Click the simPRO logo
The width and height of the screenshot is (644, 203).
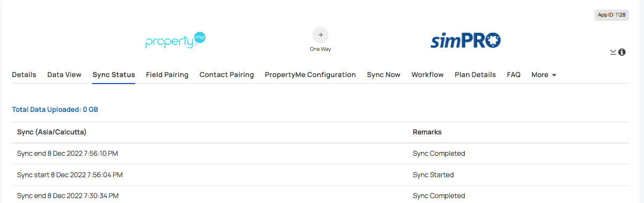point(465,40)
